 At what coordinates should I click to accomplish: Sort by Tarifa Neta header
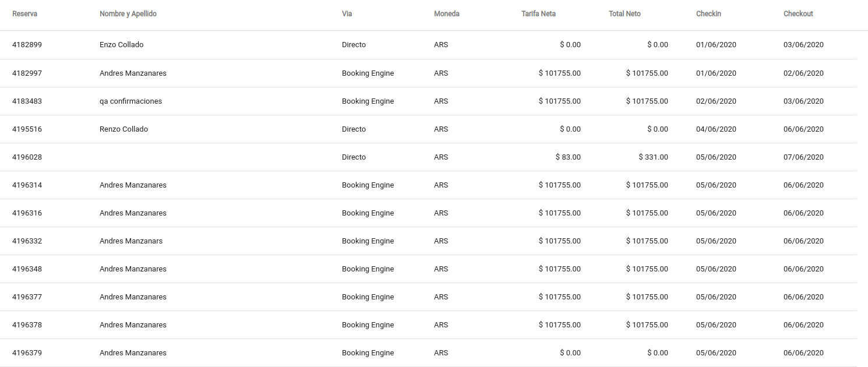click(538, 14)
